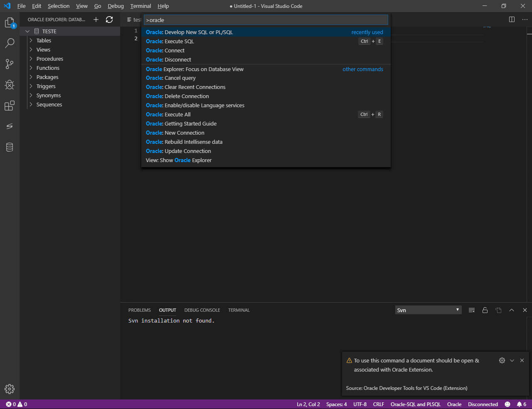Viewport: 532px width, 409px height.
Task: Collapse the TESTE database connection
Action: click(27, 31)
